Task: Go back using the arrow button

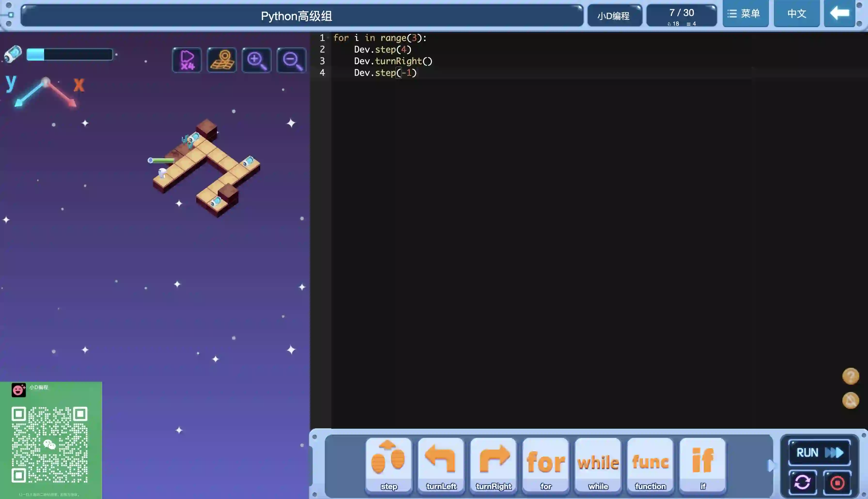Action: pyautogui.click(x=839, y=14)
